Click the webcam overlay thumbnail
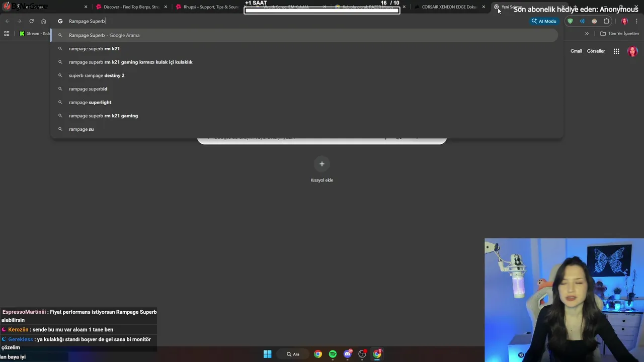644x362 pixels. pos(564,300)
